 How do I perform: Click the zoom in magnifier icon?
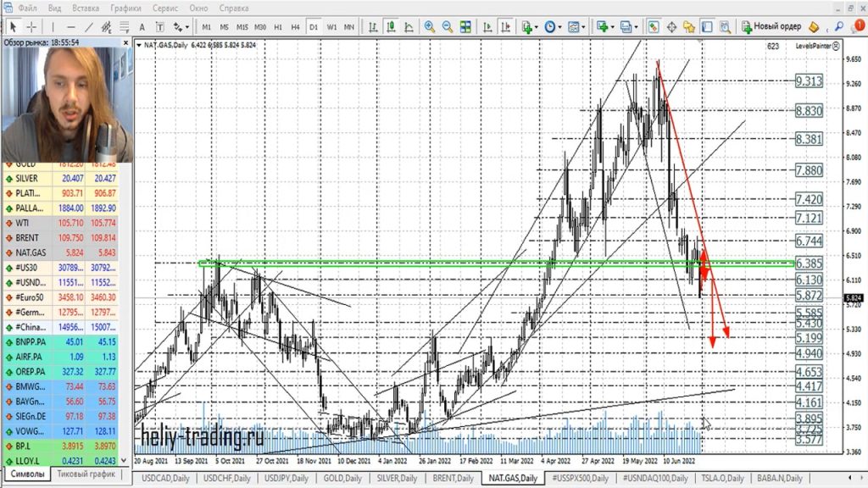(x=430, y=27)
